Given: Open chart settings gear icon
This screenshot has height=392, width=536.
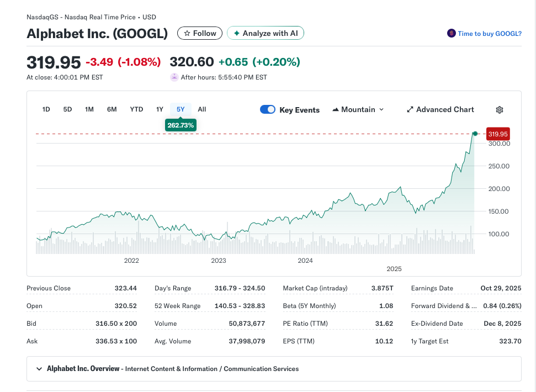Looking at the screenshot, I should [x=499, y=110].
